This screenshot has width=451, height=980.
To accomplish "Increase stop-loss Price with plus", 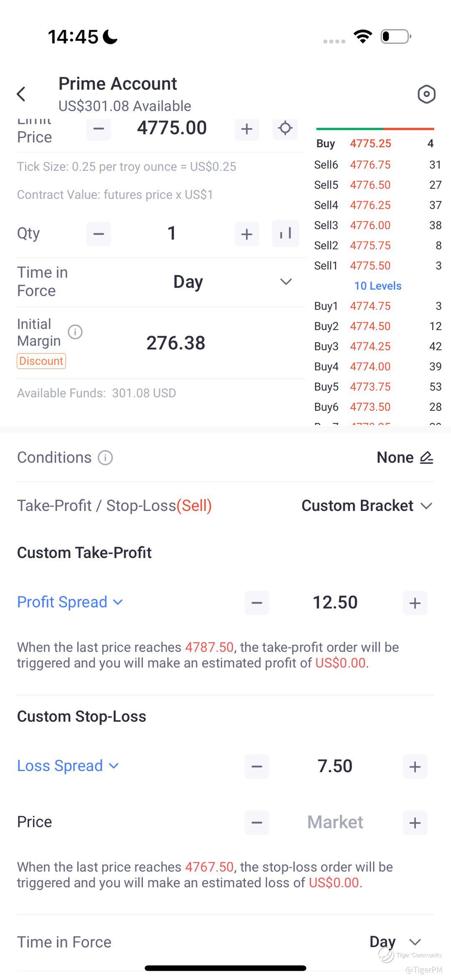I will point(415,823).
